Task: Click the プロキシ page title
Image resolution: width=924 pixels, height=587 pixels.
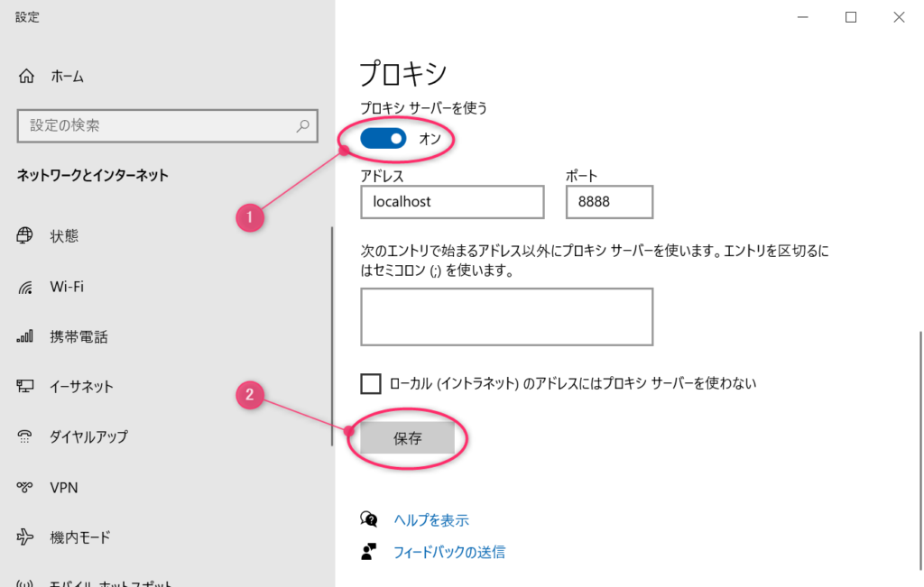Action: [403, 74]
